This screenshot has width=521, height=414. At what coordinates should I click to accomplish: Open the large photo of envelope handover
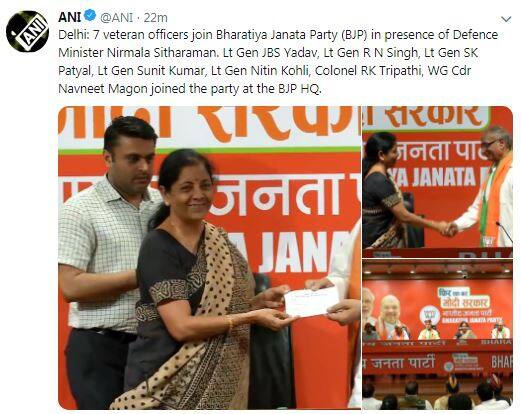pyautogui.click(x=209, y=257)
